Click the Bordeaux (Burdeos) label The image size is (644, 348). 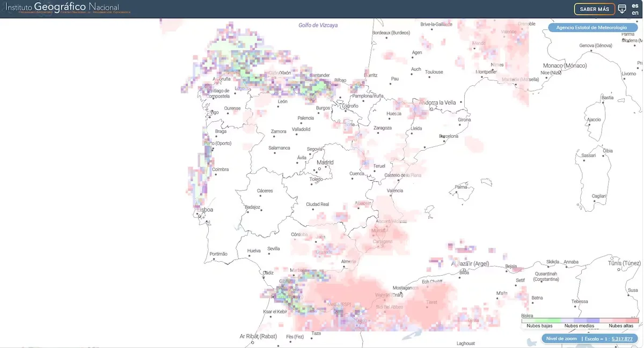pyautogui.click(x=391, y=33)
